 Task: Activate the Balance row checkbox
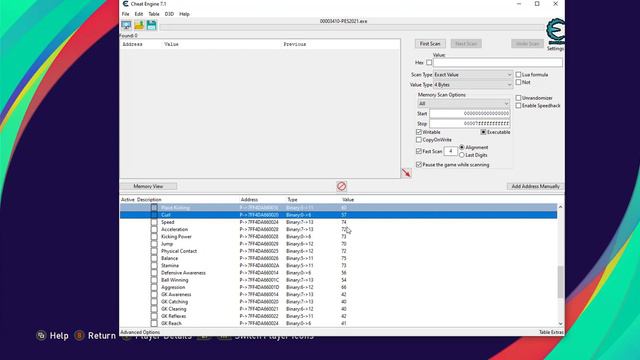point(154,258)
